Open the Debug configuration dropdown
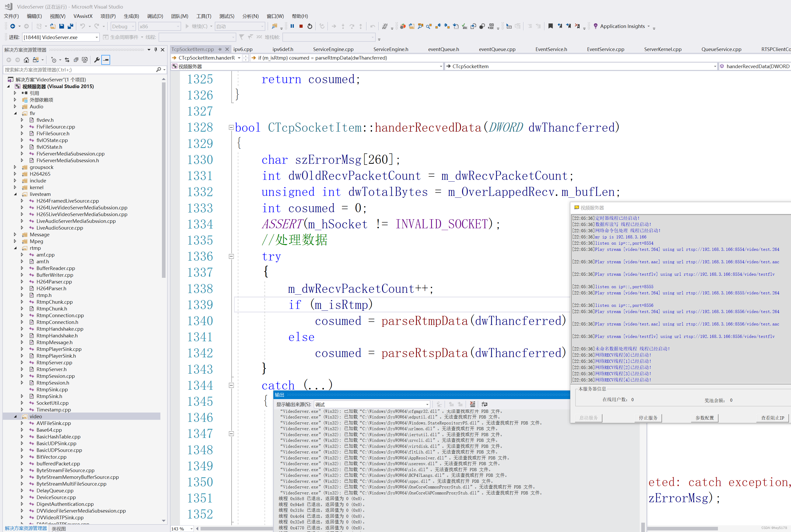This screenshot has width=791, height=532. click(x=124, y=26)
